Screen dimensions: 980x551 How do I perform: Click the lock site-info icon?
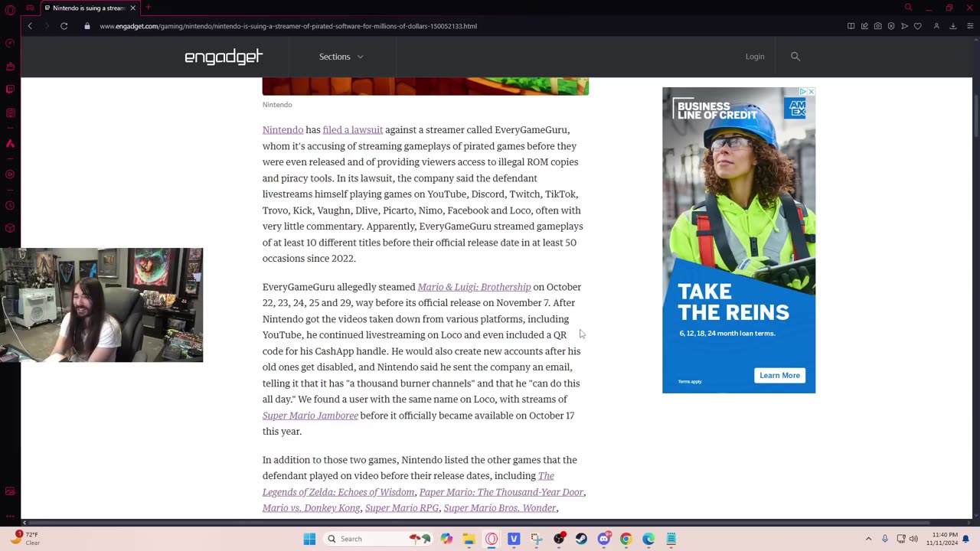(x=87, y=26)
